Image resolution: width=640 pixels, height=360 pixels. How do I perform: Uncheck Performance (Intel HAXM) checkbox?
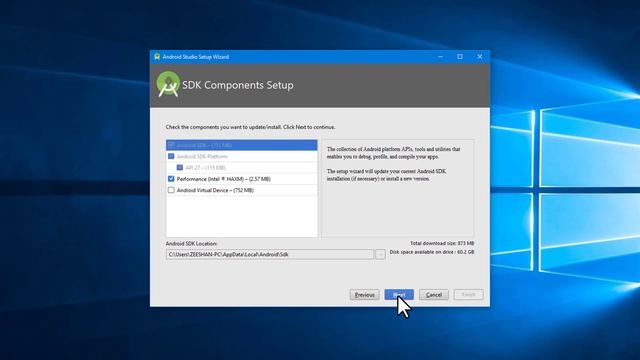171,179
